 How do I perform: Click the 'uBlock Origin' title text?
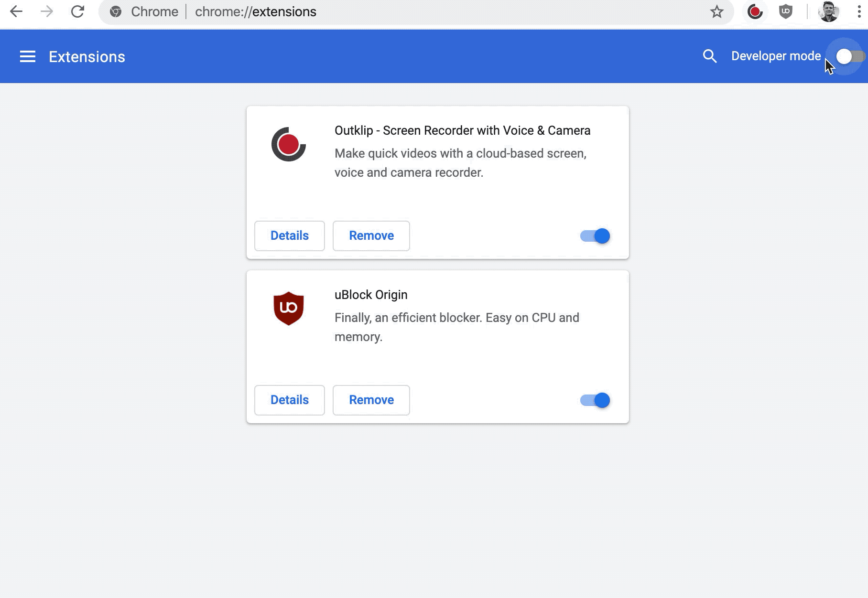tap(371, 295)
